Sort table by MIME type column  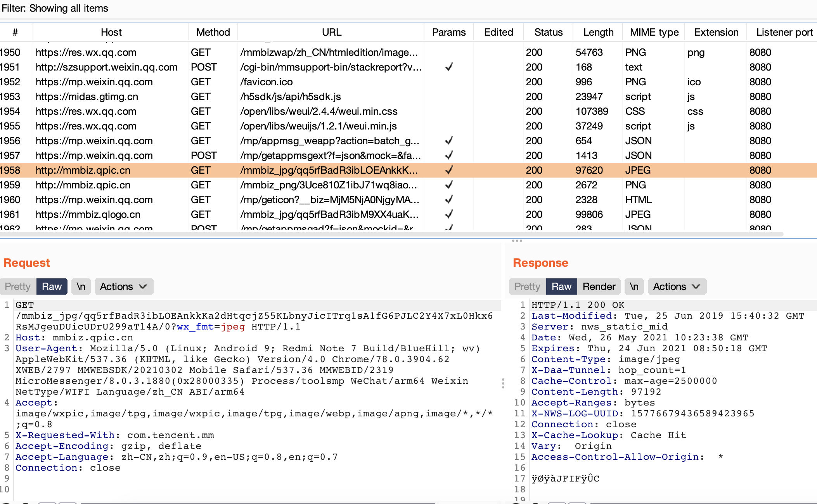[654, 32]
